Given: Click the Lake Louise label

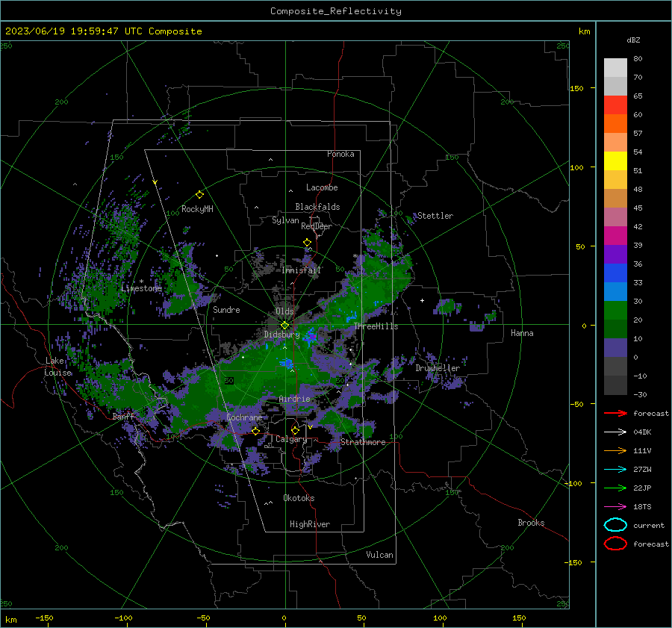Looking at the screenshot, I should [58, 367].
